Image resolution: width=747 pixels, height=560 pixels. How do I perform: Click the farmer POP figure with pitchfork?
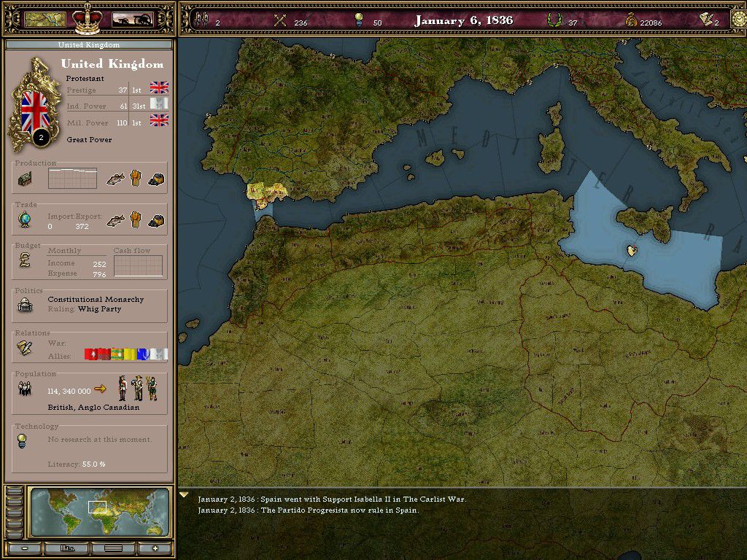click(x=152, y=389)
